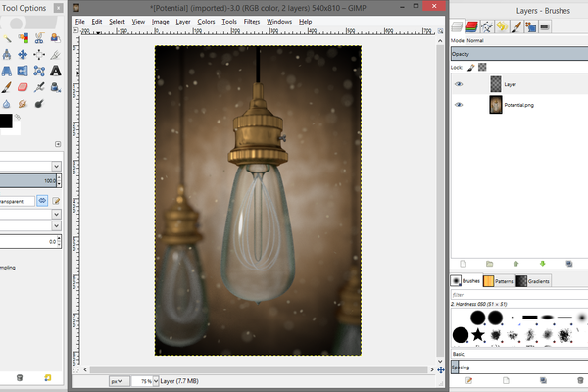The image size is (588, 392).
Task: Select the Smudge tool
Action: click(x=23, y=104)
